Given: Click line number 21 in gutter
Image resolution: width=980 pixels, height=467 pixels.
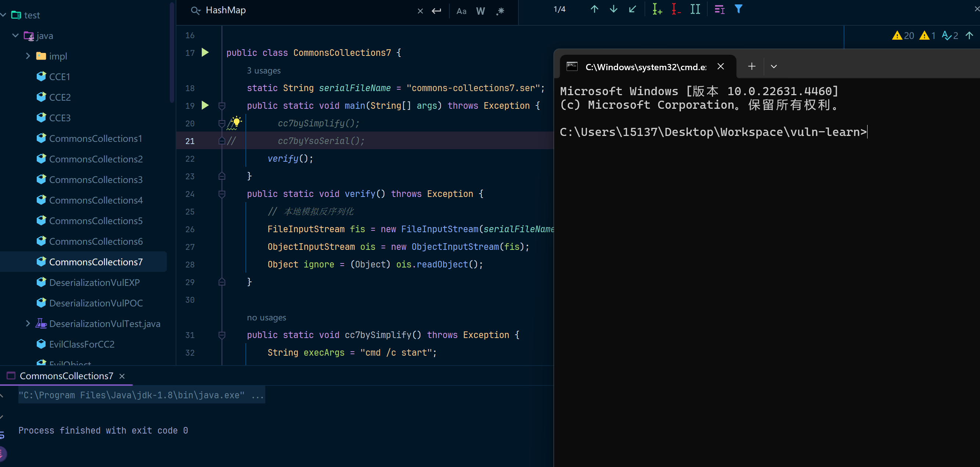Looking at the screenshot, I should tap(190, 141).
